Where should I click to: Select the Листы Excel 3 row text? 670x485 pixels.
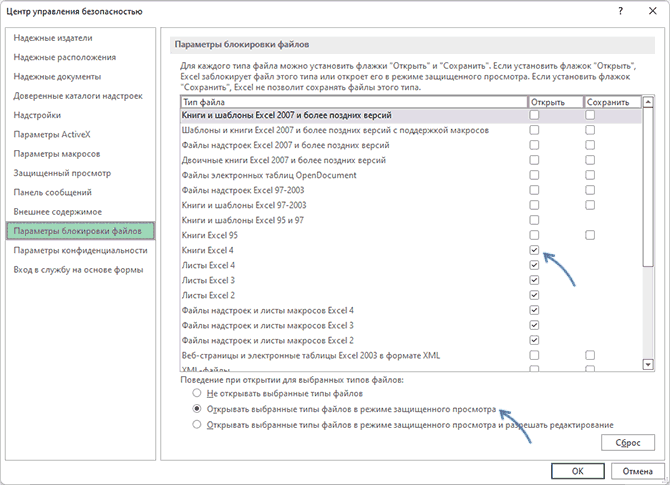pos(208,280)
